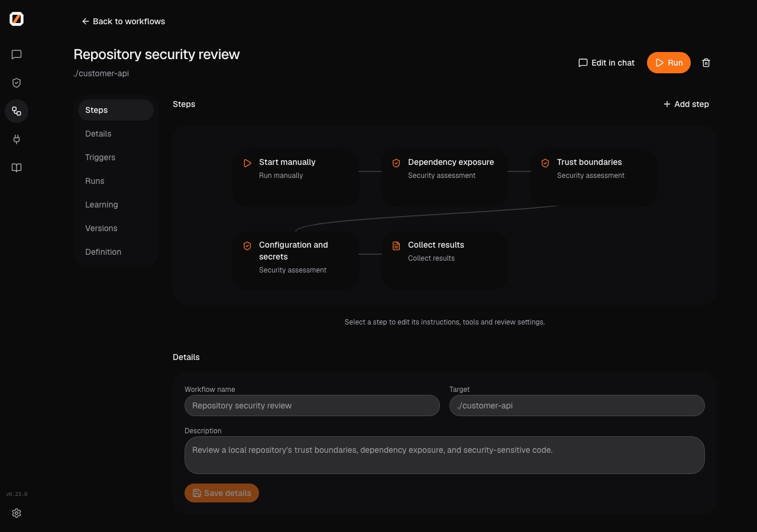Select the Dependency exposure step
The height and width of the screenshot is (532, 757).
[445, 177]
